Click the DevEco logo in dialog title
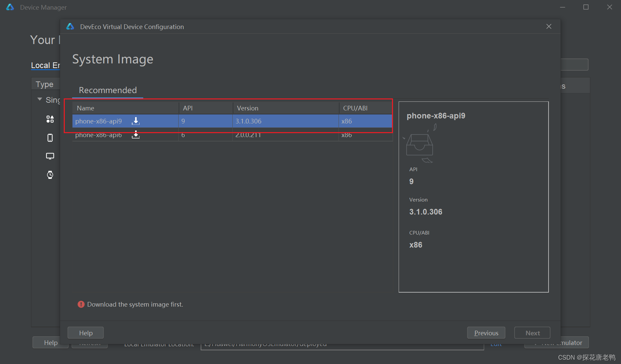The image size is (621, 364). (70, 27)
